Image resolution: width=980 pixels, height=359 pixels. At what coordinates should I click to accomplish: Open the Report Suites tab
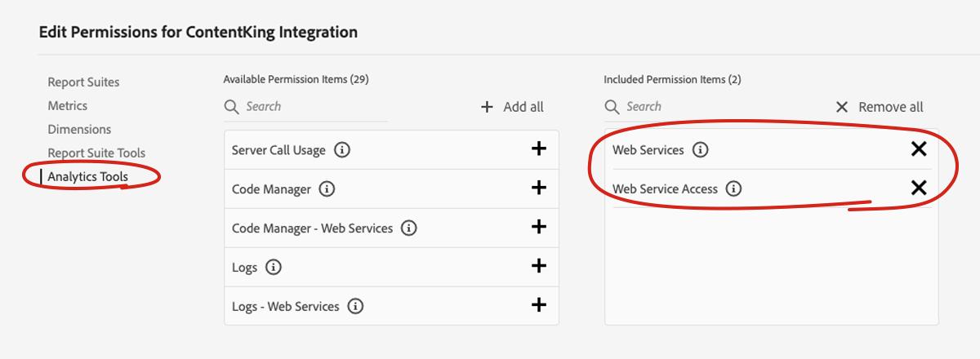point(83,82)
